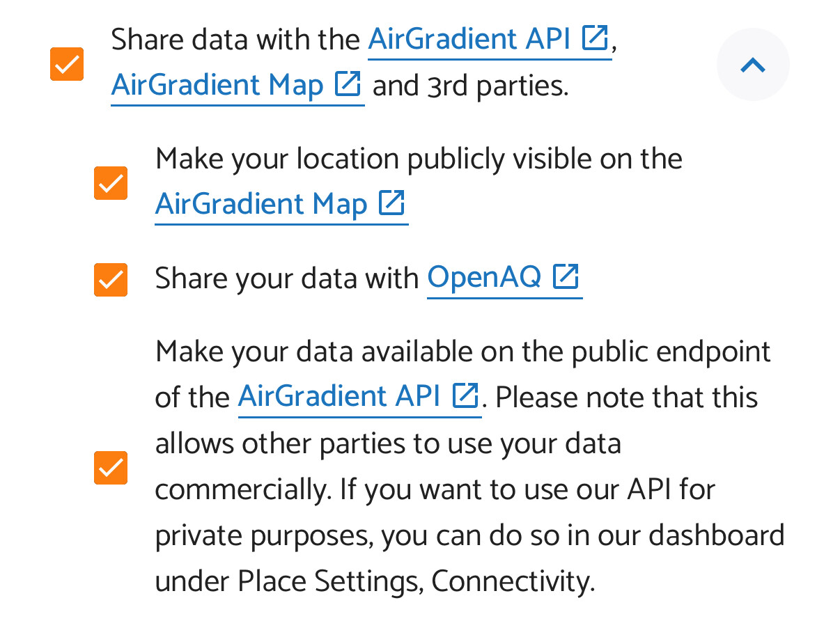Click external-link icon in public endpoint paragraph
This screenshot has width=840, height=637.
click(x=465, y=395)
